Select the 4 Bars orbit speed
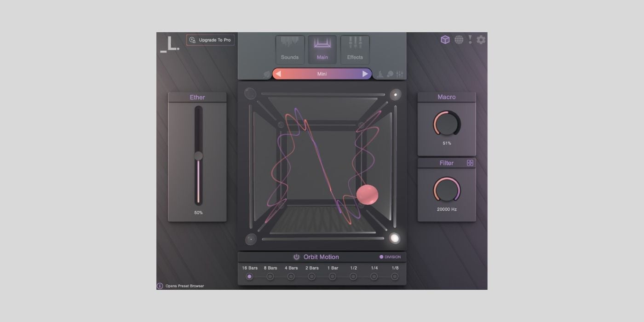 291,276
